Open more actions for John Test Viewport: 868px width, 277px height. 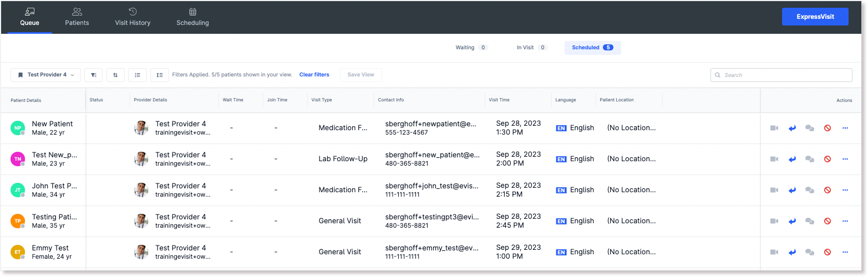[x=845, y=190]
